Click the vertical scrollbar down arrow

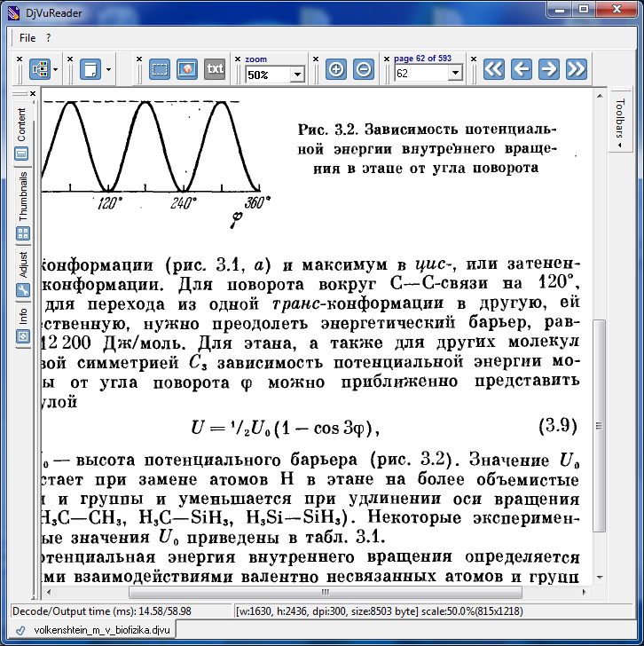(600, 578)
